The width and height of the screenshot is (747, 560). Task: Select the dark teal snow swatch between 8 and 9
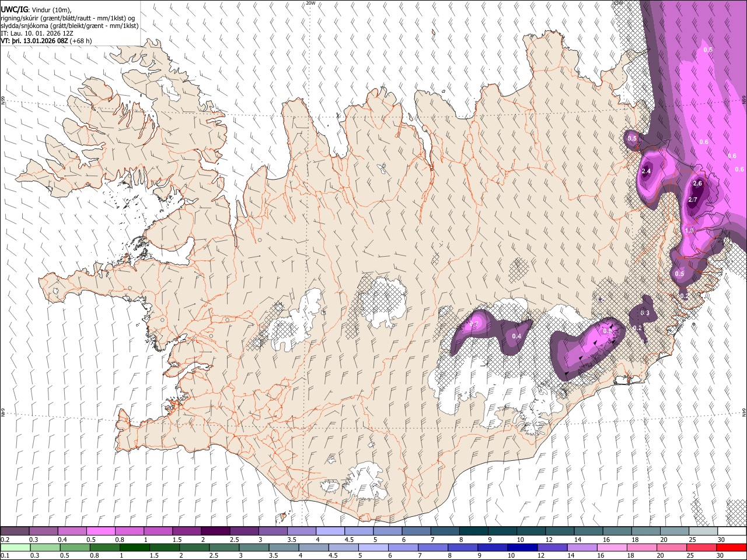[474, 531]
